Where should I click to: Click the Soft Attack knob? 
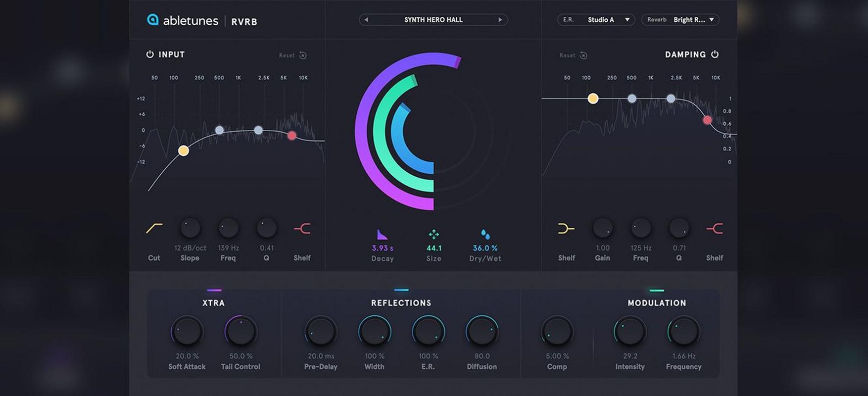pyautogui.click(x=187, y=331)
